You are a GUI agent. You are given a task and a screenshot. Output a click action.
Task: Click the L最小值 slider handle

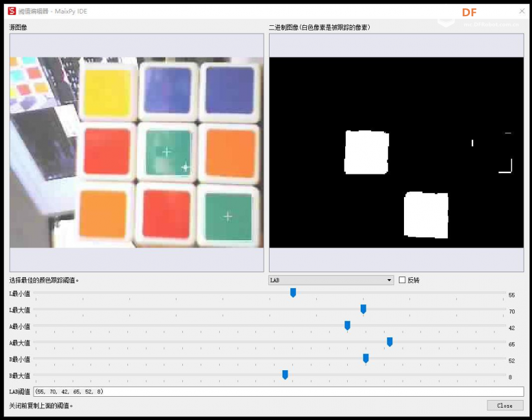[x=293, y=293]
